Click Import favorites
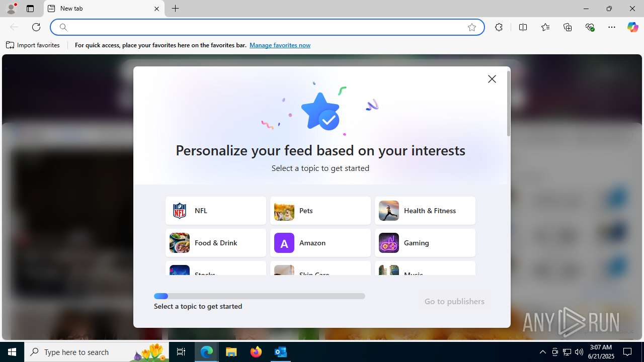644x362 pixels. pyautogui.click(x=33, y=45)
